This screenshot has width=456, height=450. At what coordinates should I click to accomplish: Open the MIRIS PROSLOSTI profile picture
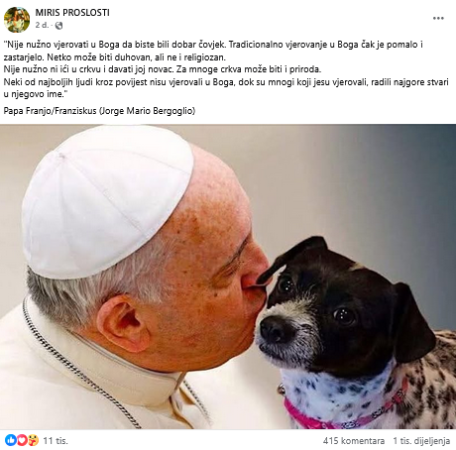point(17,20)
